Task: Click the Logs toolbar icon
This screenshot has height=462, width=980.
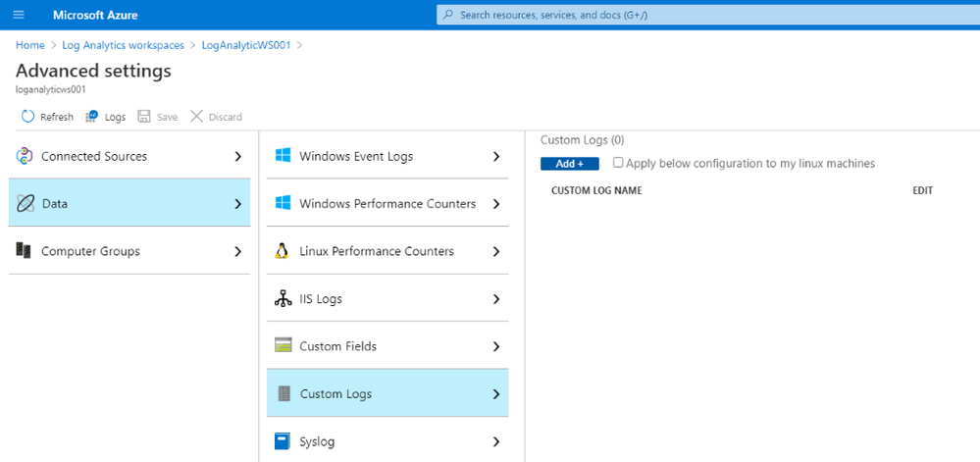Action: pos(92,117)
